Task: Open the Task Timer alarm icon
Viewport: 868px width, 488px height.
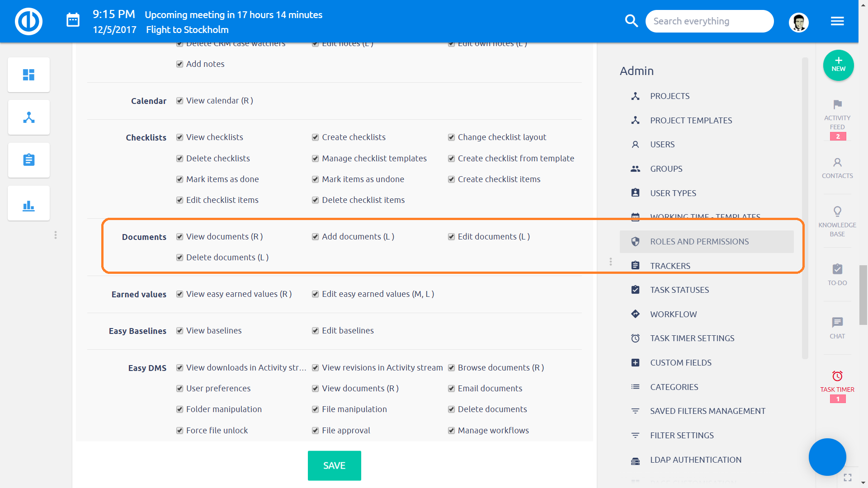Action: [837, 376]
